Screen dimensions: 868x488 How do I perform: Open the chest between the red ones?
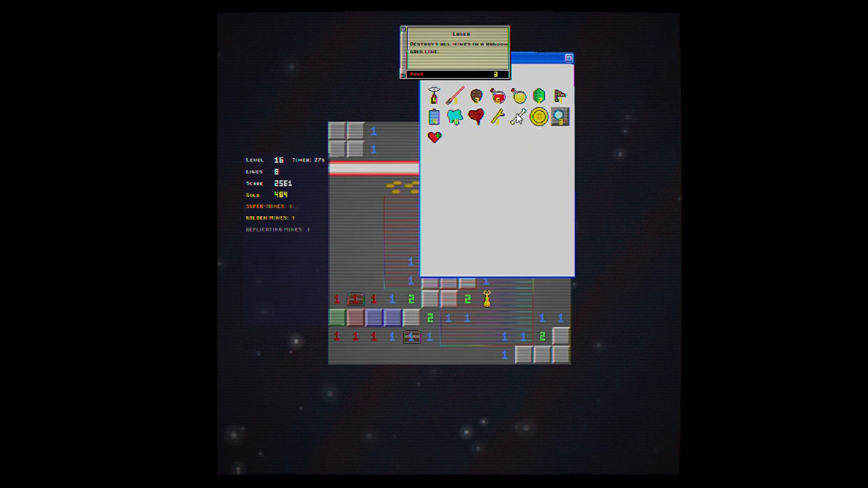[x=355, y=299]
